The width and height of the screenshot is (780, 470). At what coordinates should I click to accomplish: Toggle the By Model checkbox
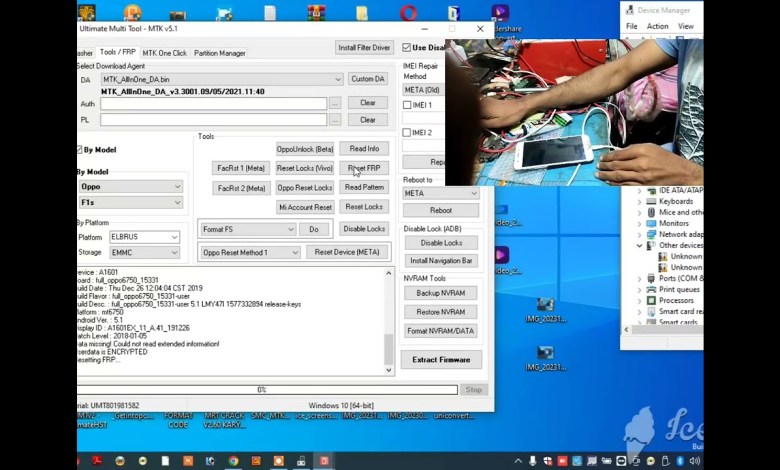79,150
